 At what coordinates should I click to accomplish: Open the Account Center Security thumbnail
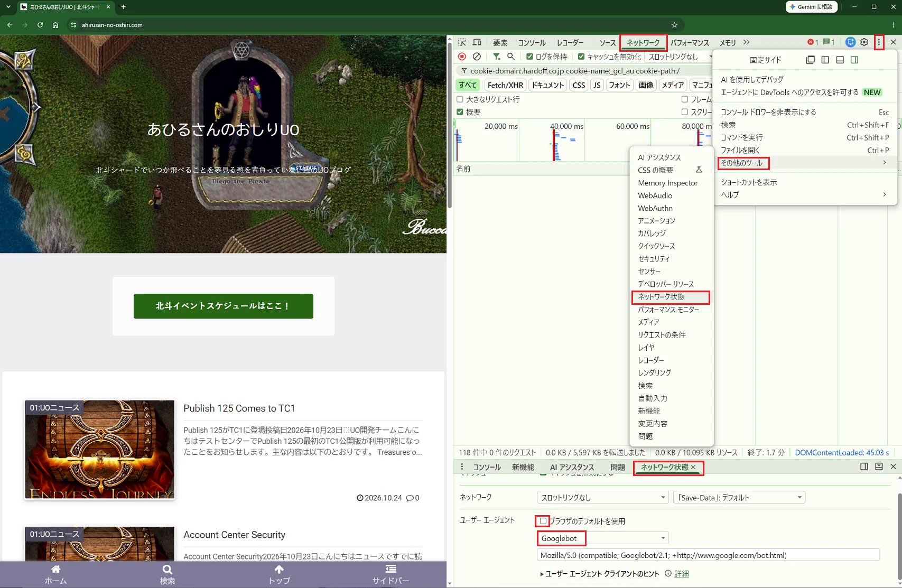pos(100,544)
